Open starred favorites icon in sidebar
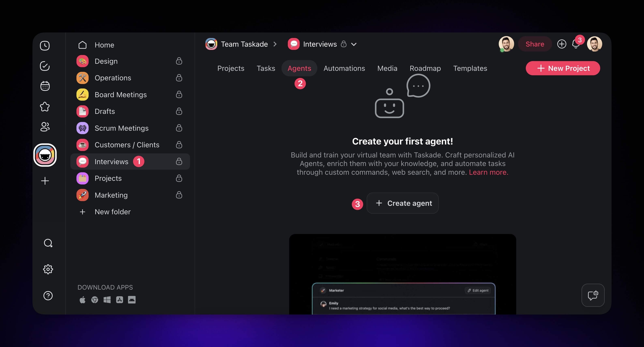Screen dimensions: 644x347 (45, 107)
